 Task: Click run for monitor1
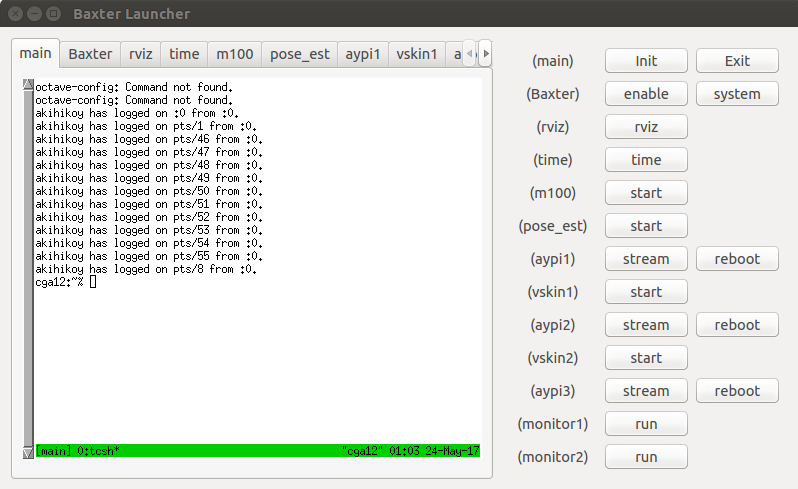coord(646,424)
